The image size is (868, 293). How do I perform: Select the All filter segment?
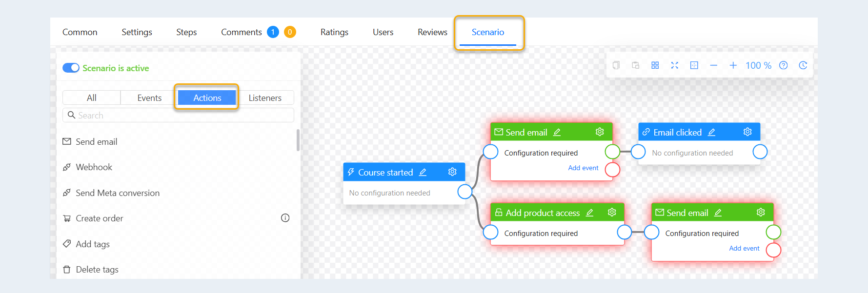pos(91,98)
